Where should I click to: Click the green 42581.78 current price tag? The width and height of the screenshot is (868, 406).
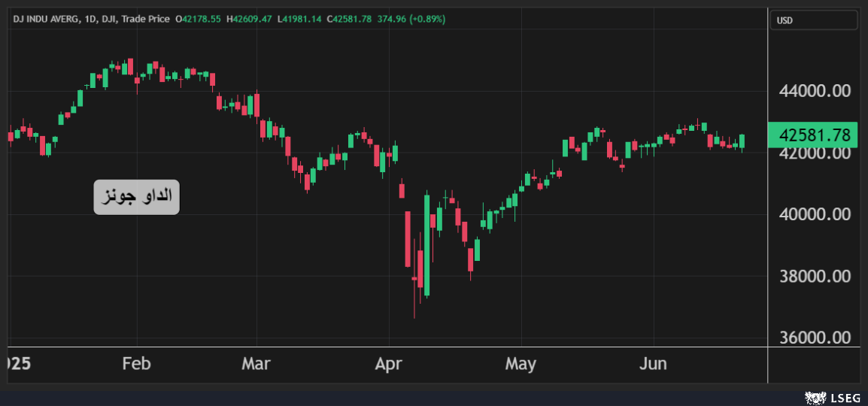tap(814, 135)
